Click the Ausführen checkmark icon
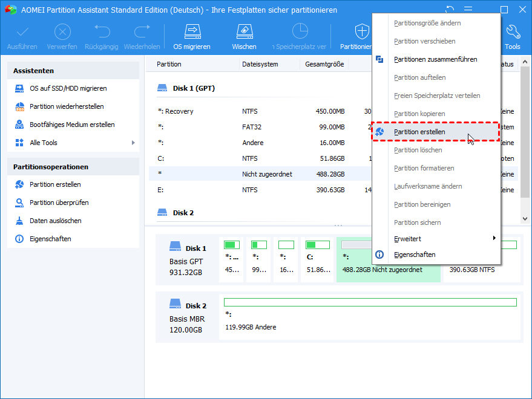The height and width of the screenshot is (399, 532). 22,31
